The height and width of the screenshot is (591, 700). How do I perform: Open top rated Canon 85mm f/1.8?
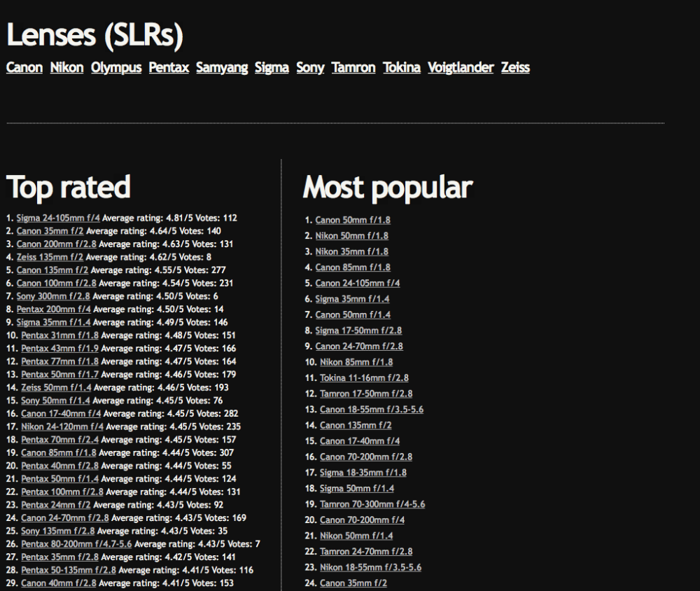click(59, 452)
